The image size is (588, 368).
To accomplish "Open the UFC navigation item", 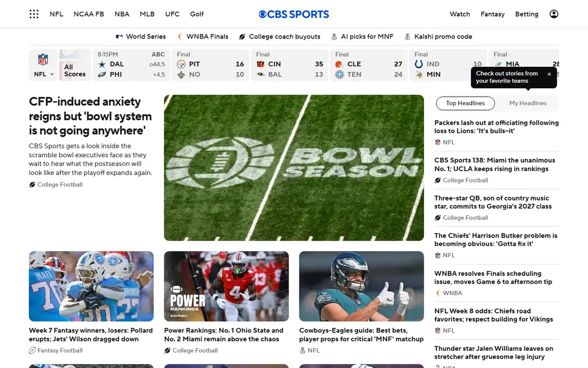I will click(x=172, y=14).
